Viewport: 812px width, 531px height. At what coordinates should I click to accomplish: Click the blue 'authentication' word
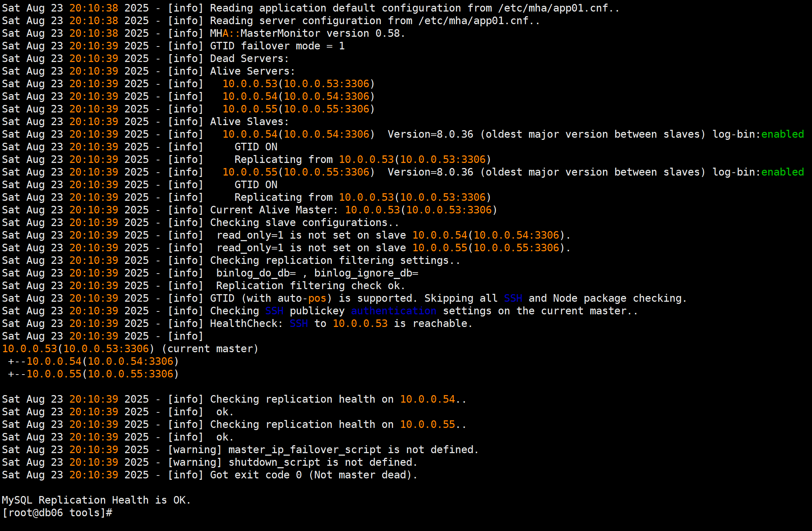click(394, 311)
